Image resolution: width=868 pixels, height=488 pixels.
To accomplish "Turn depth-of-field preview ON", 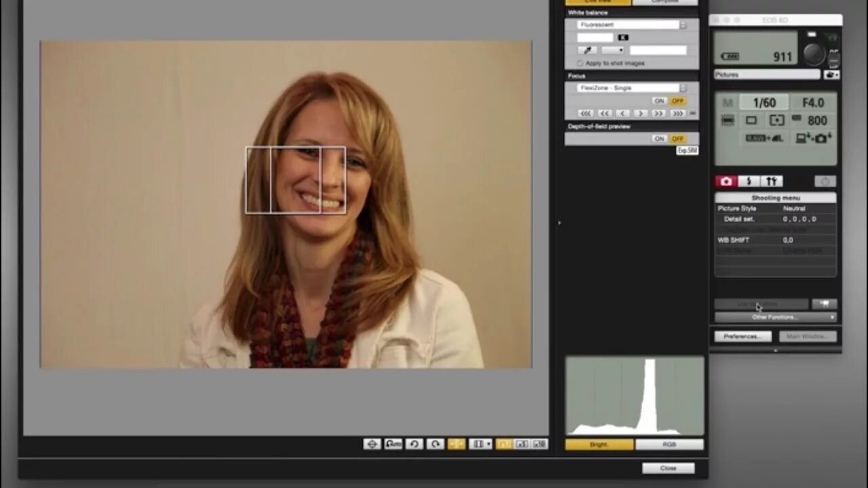I will click(x=659, y=139).
